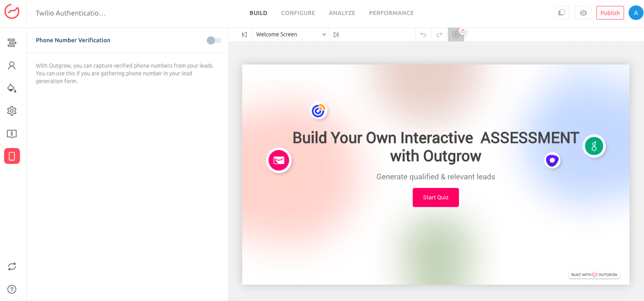Screen dimensions: 644x301
Task: Open the content builder sidebar icon
Action: pos(12,43)
